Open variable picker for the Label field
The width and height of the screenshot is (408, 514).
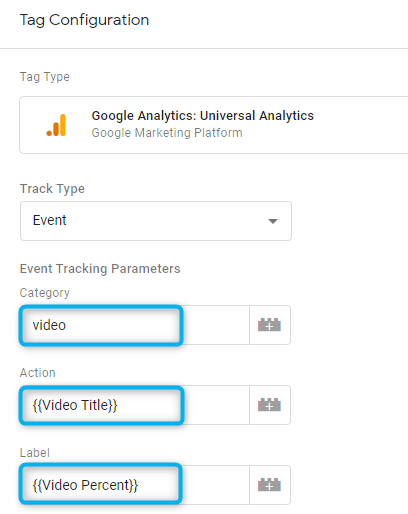pyautogui.click(x=270, y=485)
